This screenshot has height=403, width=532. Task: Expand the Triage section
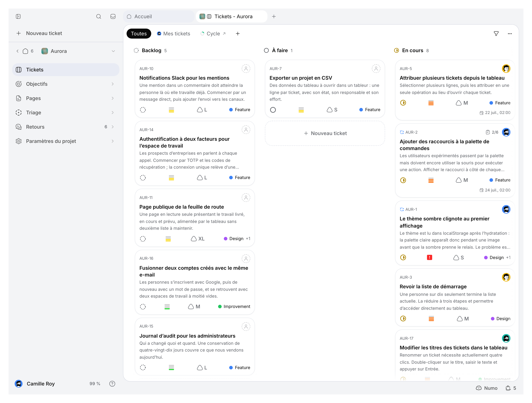click(113, 113)
